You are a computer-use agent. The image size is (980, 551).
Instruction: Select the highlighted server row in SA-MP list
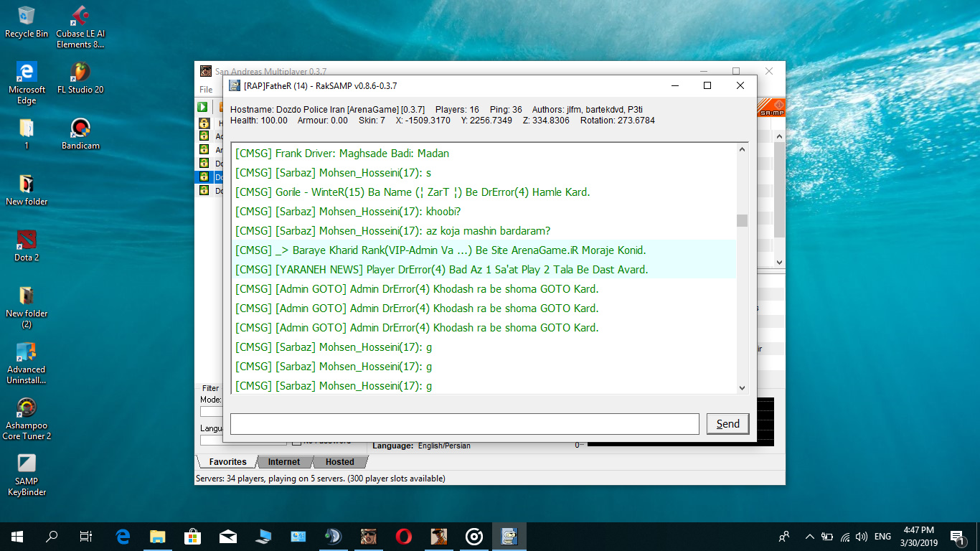coord(209,176)
